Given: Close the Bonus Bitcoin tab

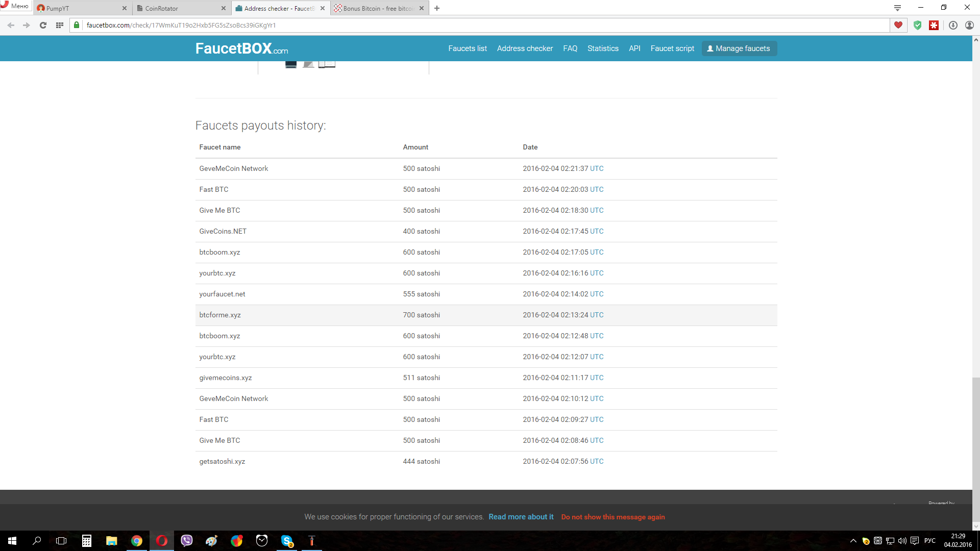Looking at the screenshot, I should pyautogui.click(x=422, y=8).
